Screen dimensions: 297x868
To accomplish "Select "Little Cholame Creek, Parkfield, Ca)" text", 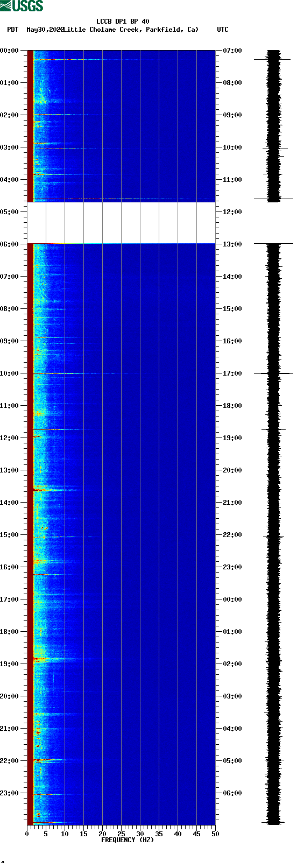I will 131,30.
